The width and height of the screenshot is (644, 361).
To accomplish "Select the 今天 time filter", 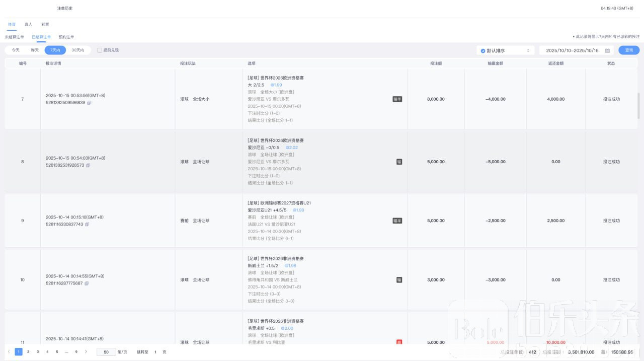I will tap(16, 50).
